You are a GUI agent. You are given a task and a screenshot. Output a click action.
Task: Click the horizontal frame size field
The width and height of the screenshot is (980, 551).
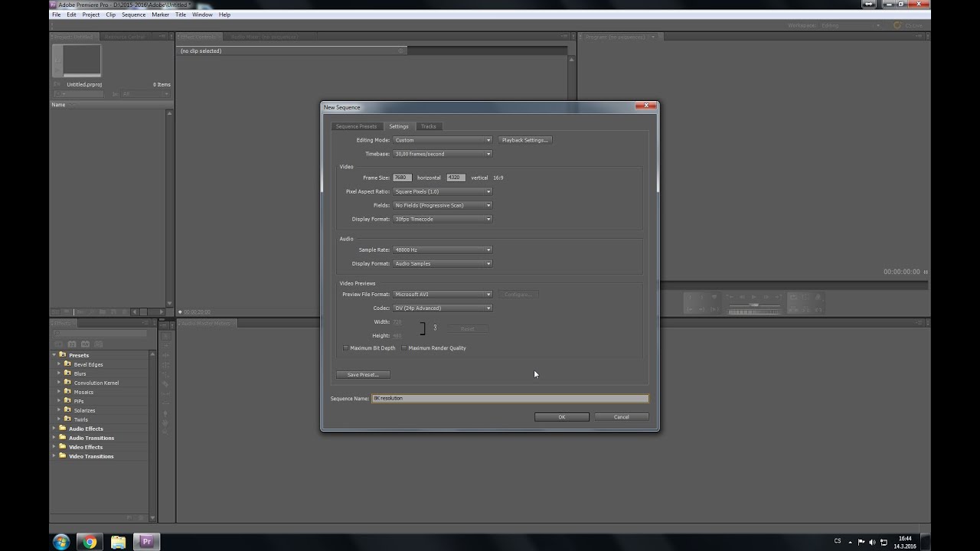pos(402,178)
